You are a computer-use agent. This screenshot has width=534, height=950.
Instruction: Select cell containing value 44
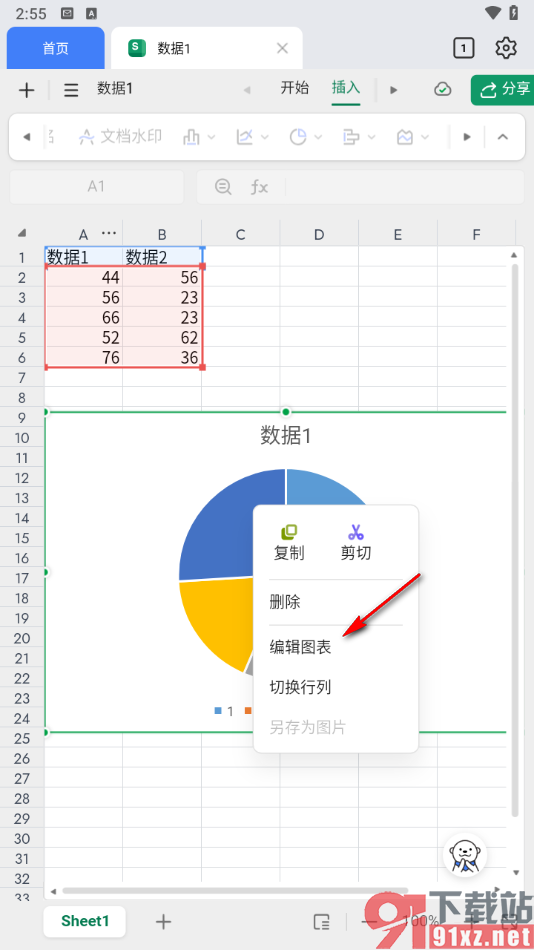[x=84, y=277]
